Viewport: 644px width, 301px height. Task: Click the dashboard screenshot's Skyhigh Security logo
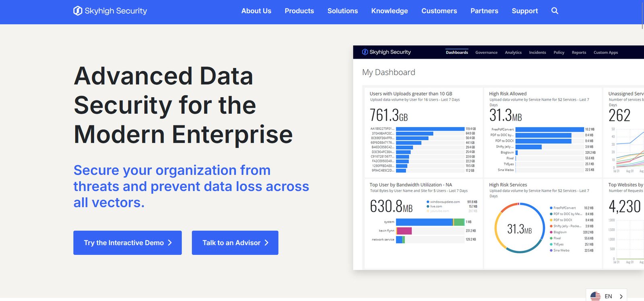386,52
